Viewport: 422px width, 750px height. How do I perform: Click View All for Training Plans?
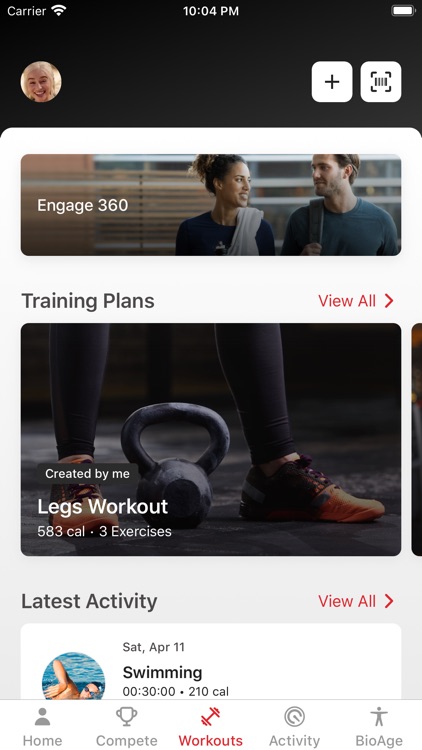[347, 301]
